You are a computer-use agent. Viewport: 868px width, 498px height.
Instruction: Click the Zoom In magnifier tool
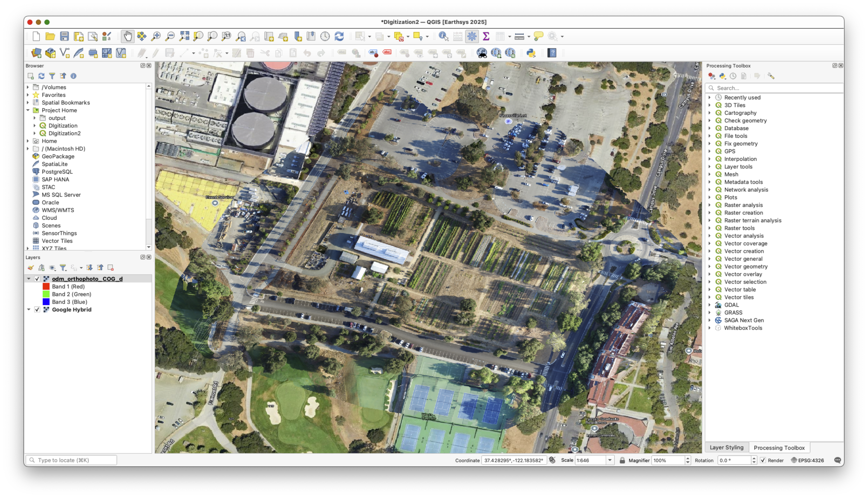point(156,36)
